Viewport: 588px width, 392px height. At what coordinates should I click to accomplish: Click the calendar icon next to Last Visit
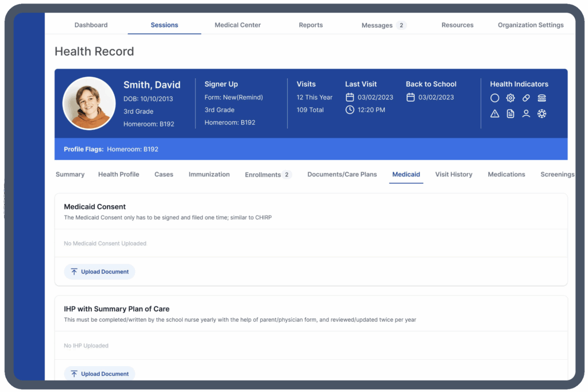(350, 97)
